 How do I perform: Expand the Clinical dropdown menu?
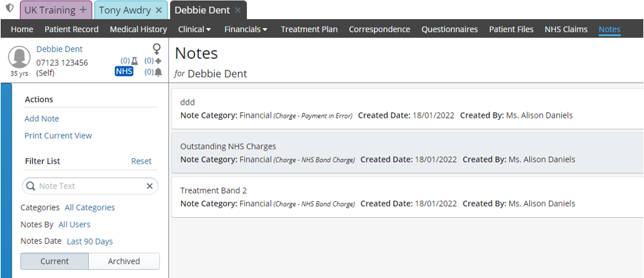click(195, 29)
